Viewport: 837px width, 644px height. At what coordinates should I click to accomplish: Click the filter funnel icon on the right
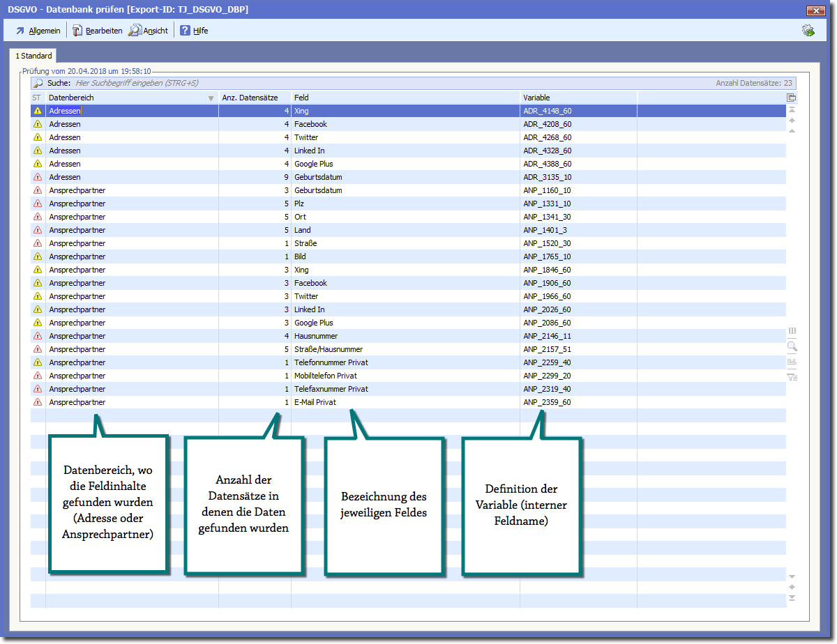click(x=792, y=377)
